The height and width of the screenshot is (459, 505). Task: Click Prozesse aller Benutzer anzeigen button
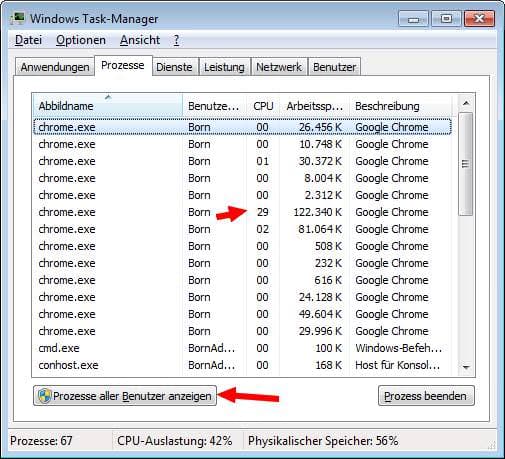click(x=125, y=396)
